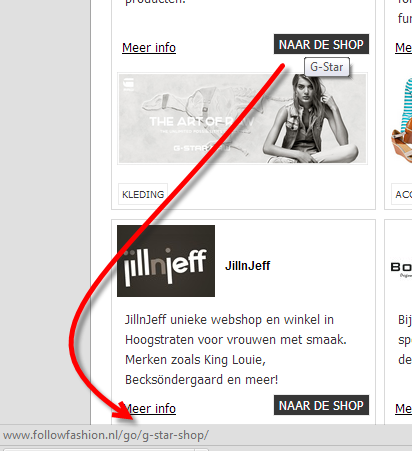
Task: Click the sandal product image at right edge
Action: coord(402,121)
